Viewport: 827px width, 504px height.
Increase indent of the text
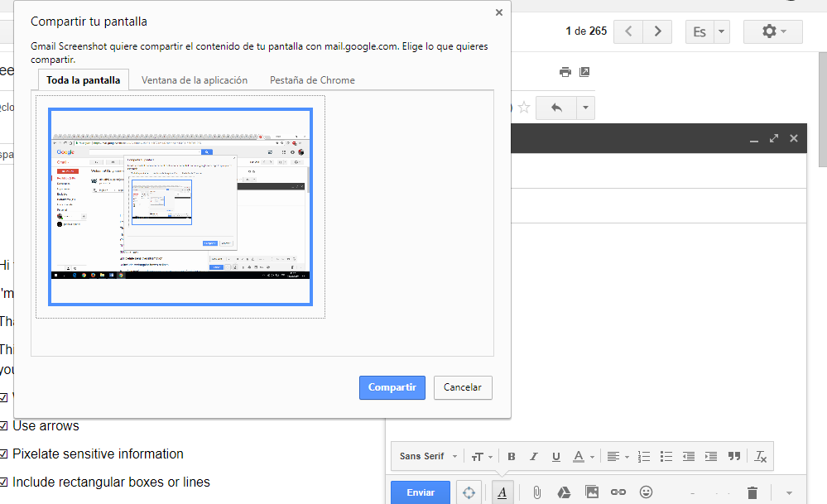711,457
